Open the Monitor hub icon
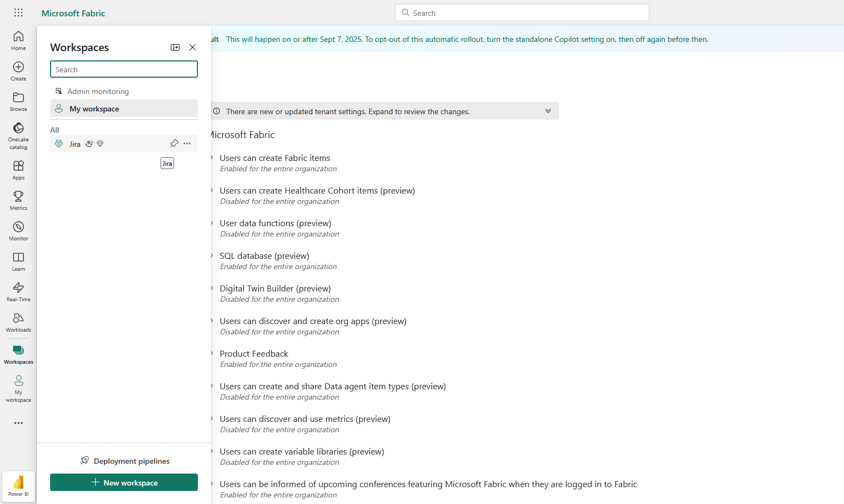The width and height of the screenshot is (844, 504). coord(18,231)
